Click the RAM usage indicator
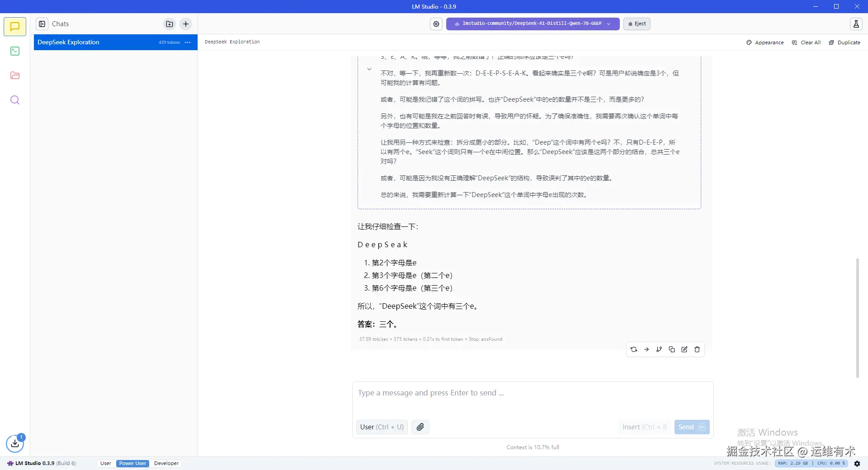The image size is (868, 470). 793,463
